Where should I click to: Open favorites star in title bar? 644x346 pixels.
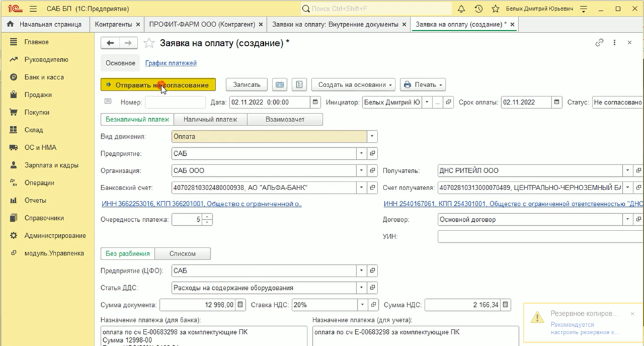[x=496, y=9]
